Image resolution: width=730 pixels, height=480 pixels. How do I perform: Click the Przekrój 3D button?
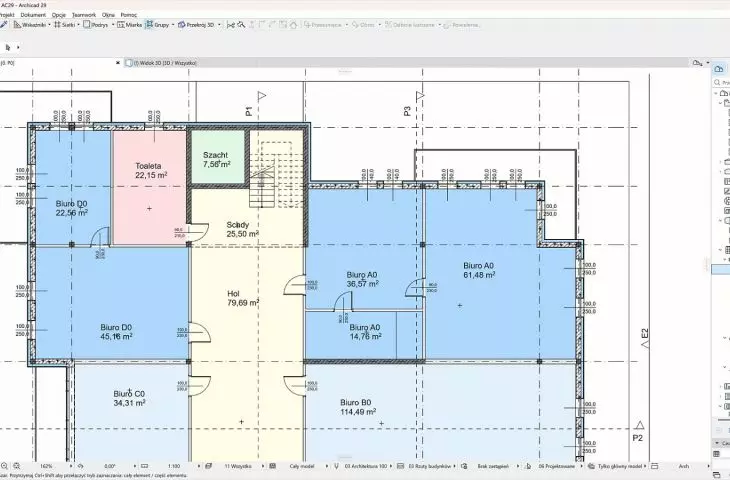[x=196, y=25]
